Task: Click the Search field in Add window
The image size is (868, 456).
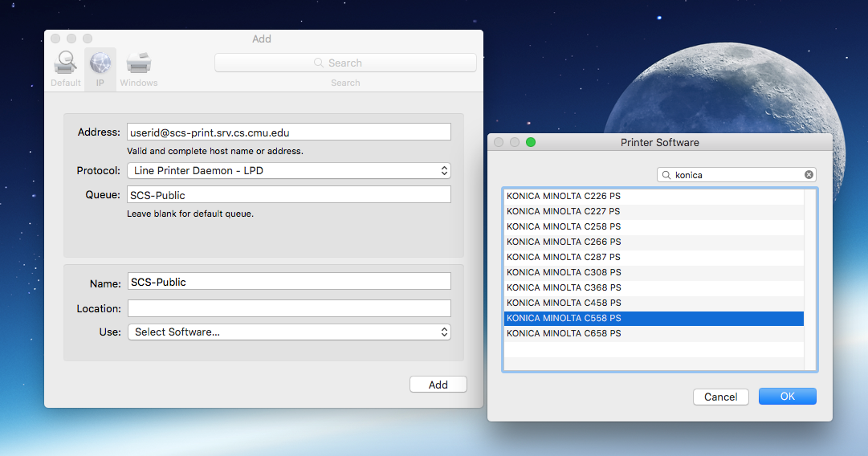Action: 345,63
